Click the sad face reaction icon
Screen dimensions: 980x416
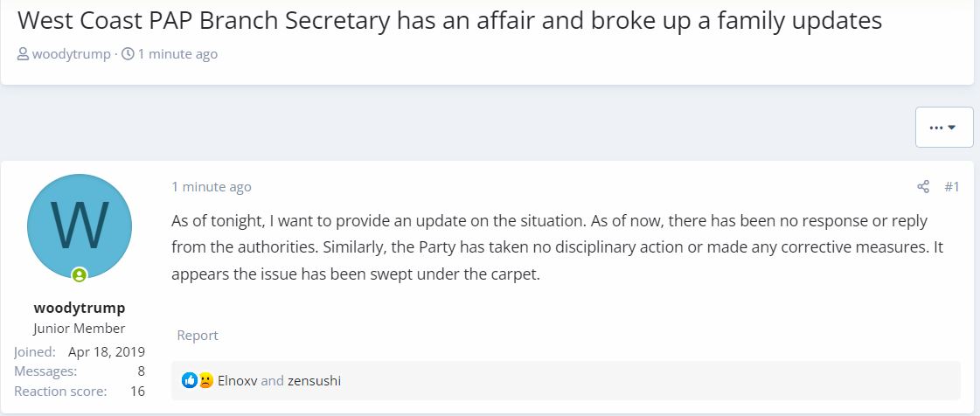(206, 381)
